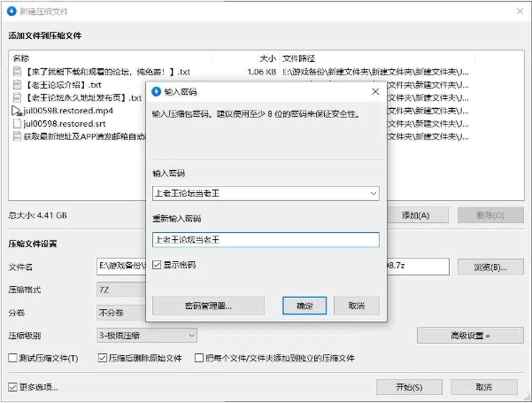
Task: Sort the file list by the 名称 column header
Action: 110,58
